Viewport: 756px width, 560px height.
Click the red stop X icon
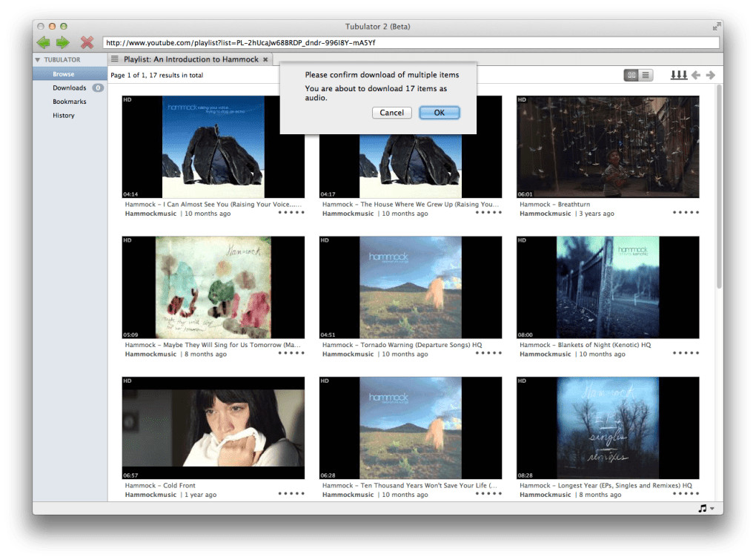point(87,43)
